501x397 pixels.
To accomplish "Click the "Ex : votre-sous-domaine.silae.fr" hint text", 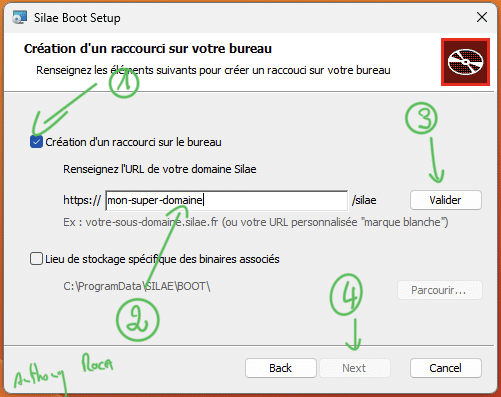I will point(256,222).
